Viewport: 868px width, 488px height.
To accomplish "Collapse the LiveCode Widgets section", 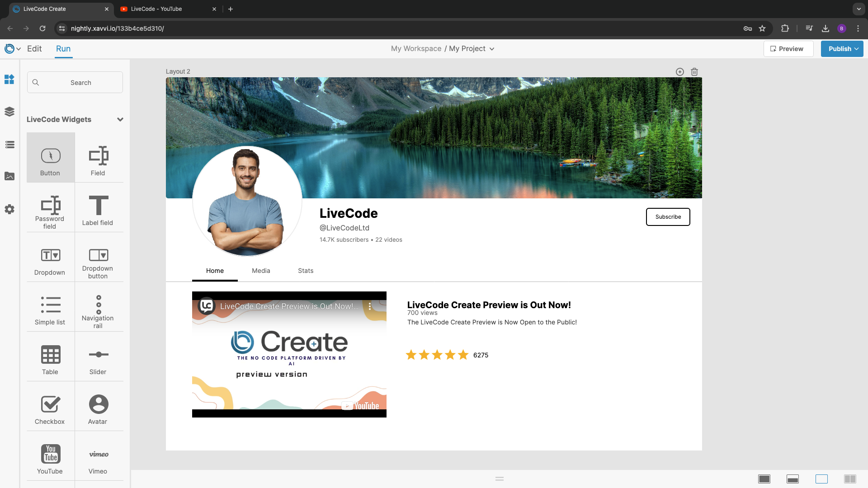I will point(120,120).
